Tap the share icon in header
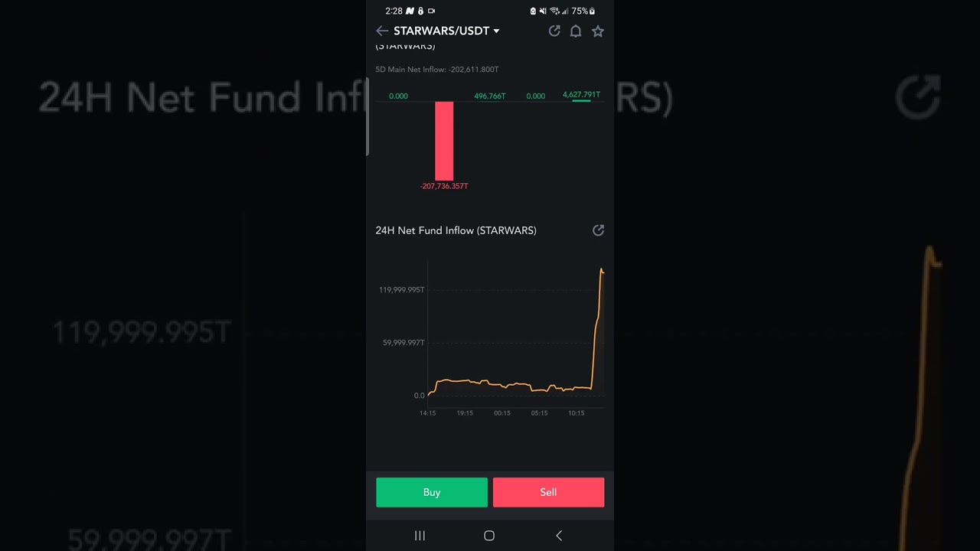The image size is (980, 551). [554, 31]
